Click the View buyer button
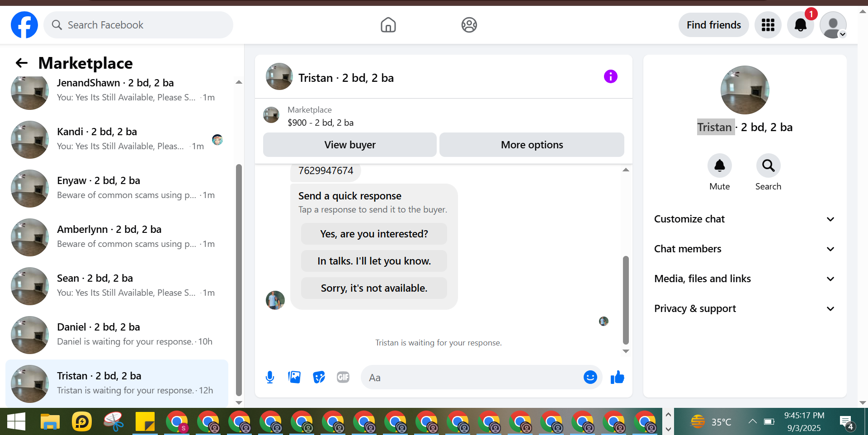Viewport: 868px width, 435px height. (350, 145)
